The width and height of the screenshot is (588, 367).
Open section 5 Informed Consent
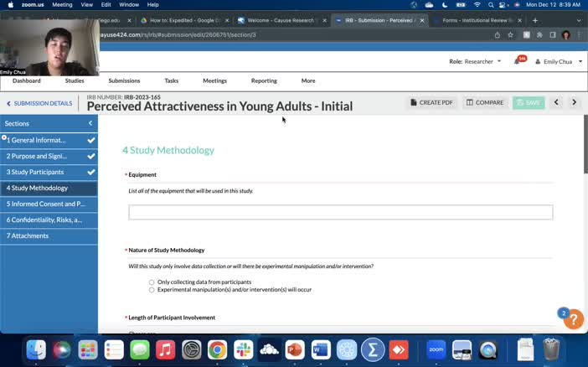point(49,204)
